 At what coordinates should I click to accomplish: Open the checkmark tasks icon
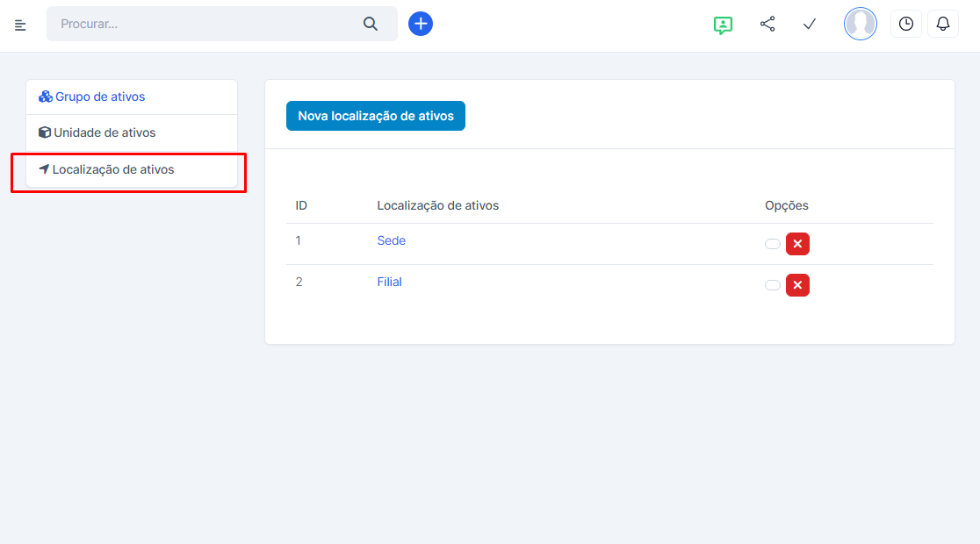pos(810,24)
